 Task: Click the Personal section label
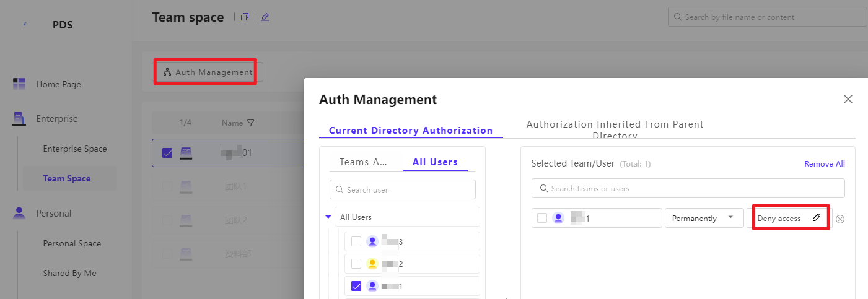tap(54, 214)
